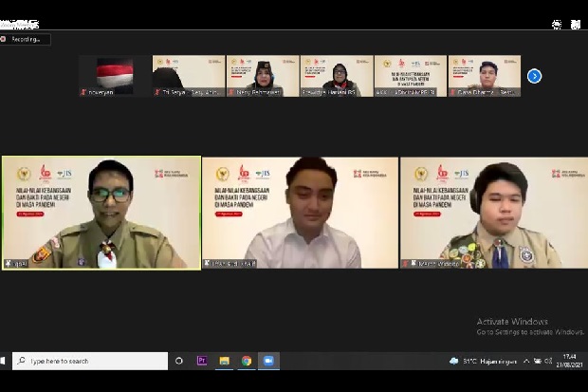Select active speaker video with yellow border

pos(101,213)
